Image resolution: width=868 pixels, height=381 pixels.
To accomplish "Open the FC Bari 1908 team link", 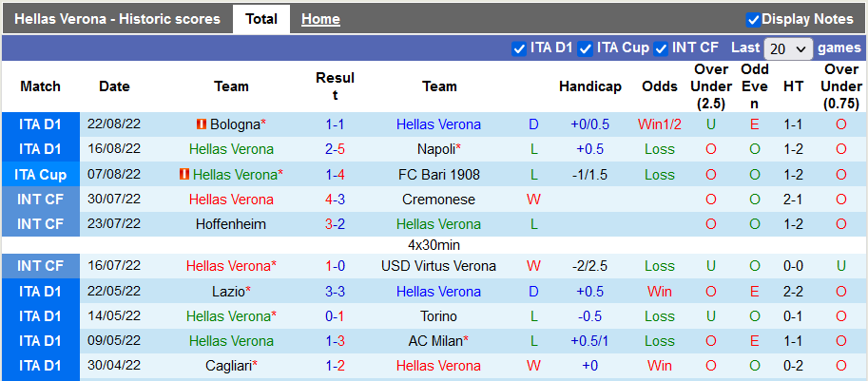I will 439,175.
